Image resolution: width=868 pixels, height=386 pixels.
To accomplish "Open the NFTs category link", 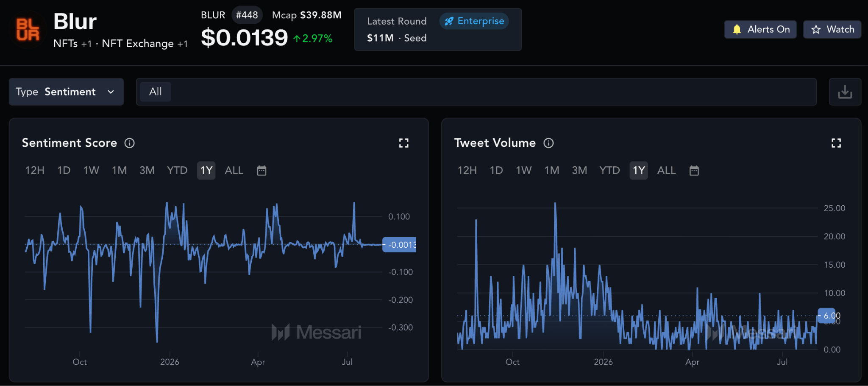I will (x=66, y=44).
